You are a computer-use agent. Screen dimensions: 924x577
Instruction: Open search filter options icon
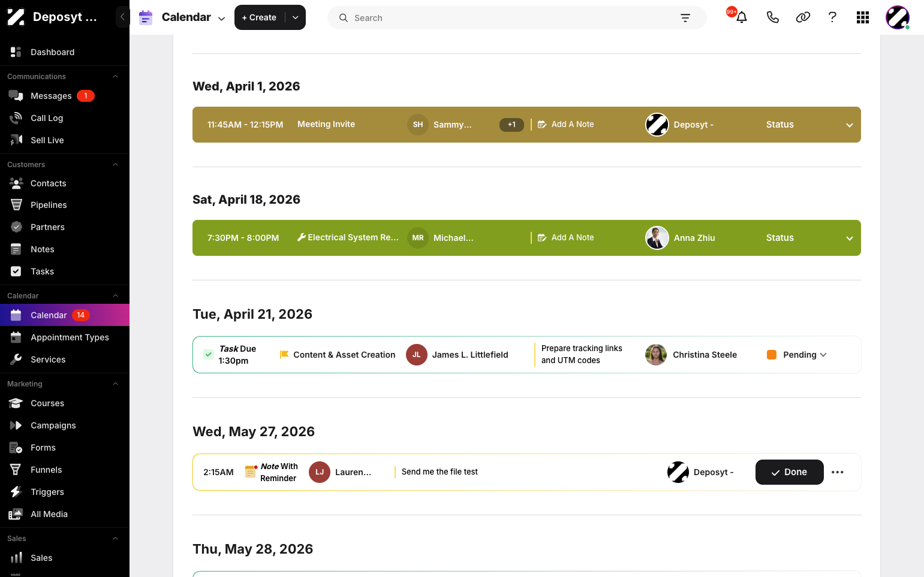685,18
